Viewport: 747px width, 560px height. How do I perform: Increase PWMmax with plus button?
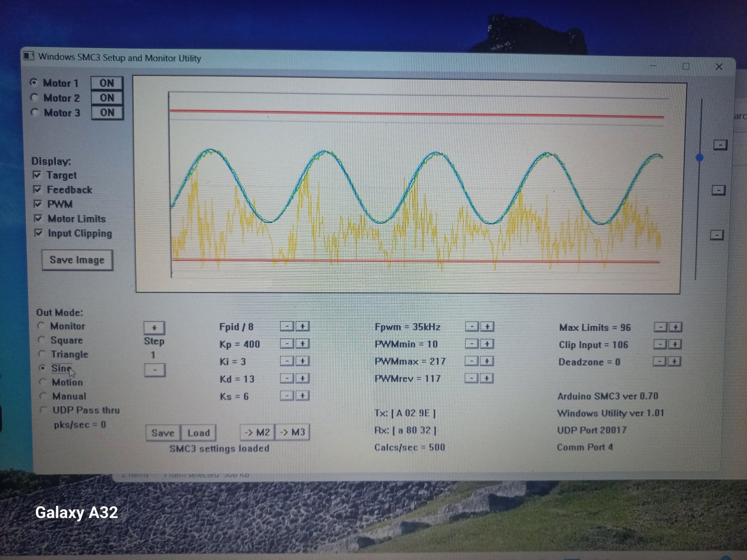[x=486, y=361]
